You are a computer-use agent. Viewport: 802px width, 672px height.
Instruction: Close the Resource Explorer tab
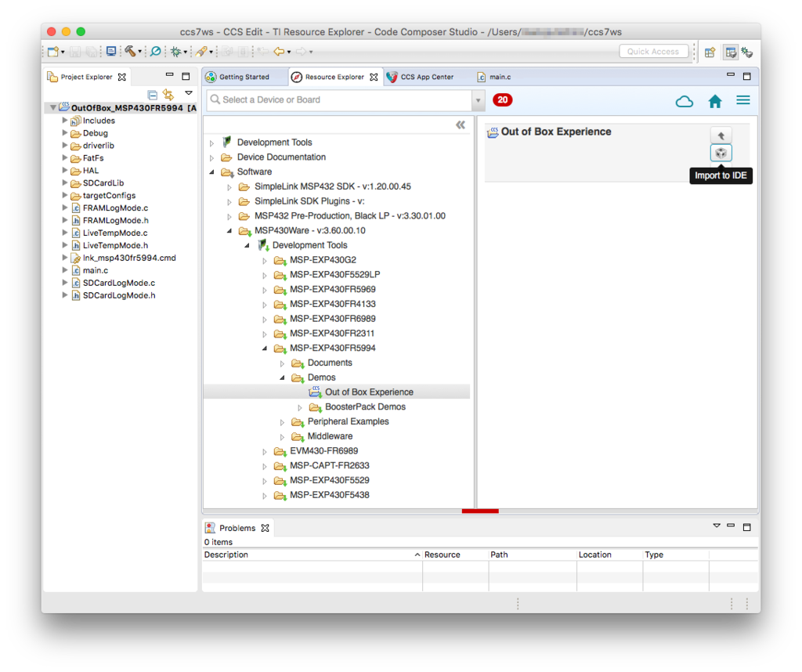point(374,77)
